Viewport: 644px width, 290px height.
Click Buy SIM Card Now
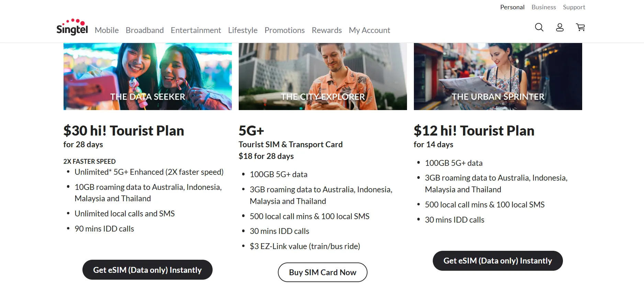tap(322, 272)
